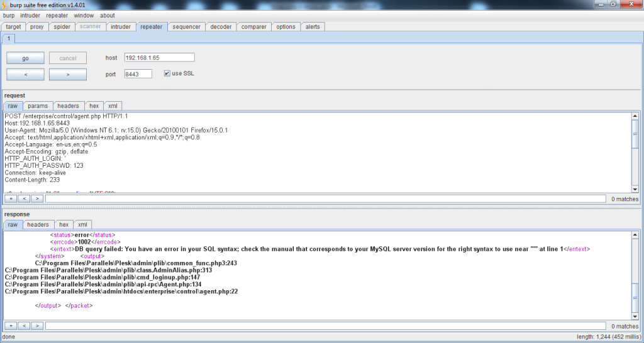Select the request xml tab

pyautogui.click(x=113, y=106)
